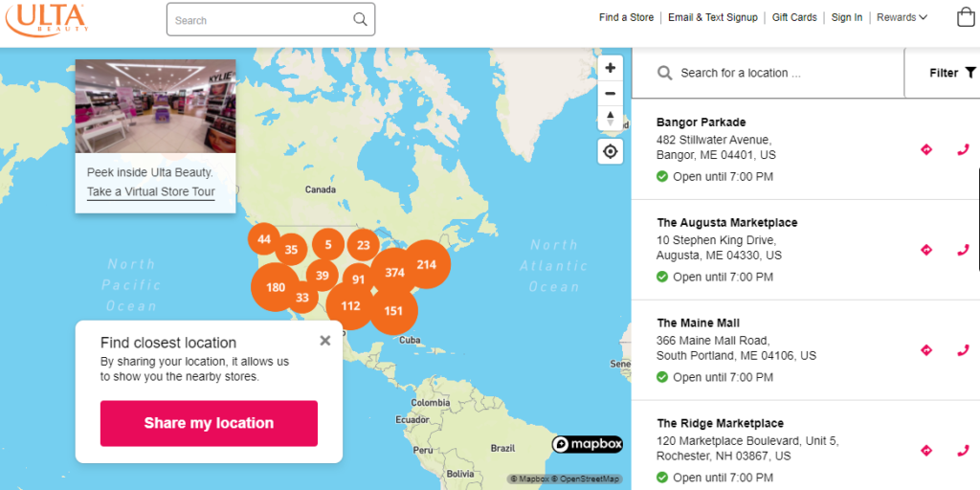Select The Maine Mall store name
The width and height of the screenshot is (980, 490).
pos(698,323)
